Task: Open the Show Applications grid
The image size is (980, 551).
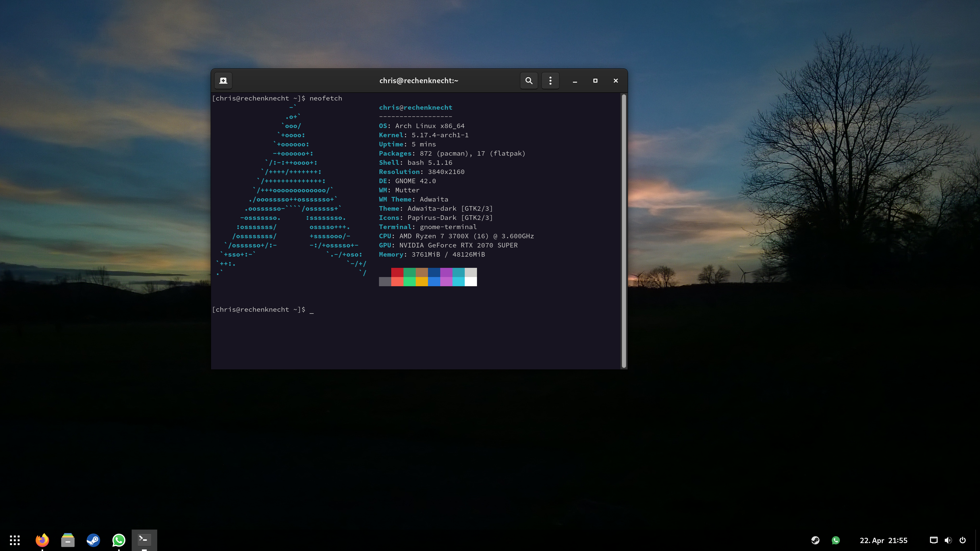Action: 15,540
